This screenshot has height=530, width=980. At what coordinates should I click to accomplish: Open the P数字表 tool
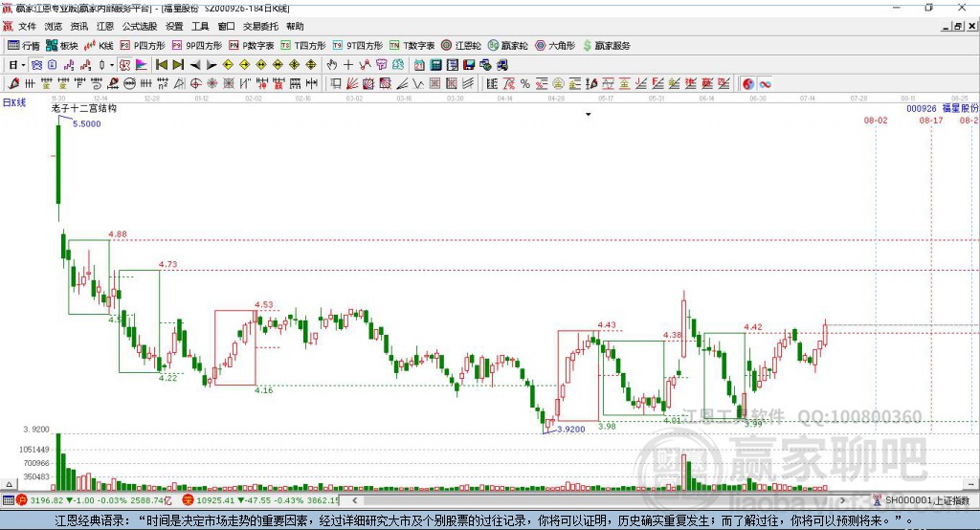[x=252, y=46]
